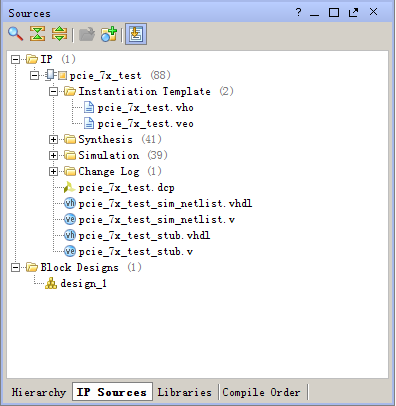Expand the Simulation folder
Screen dimensions: 396x406
pyautogui.click(x=53, y=155)
